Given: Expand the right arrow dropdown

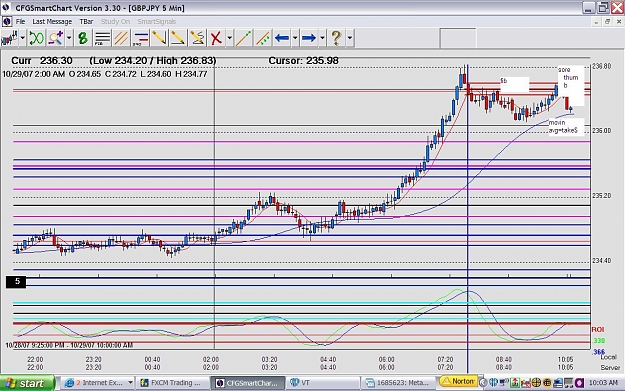Looking at the screenshot, I should (322, 38).
